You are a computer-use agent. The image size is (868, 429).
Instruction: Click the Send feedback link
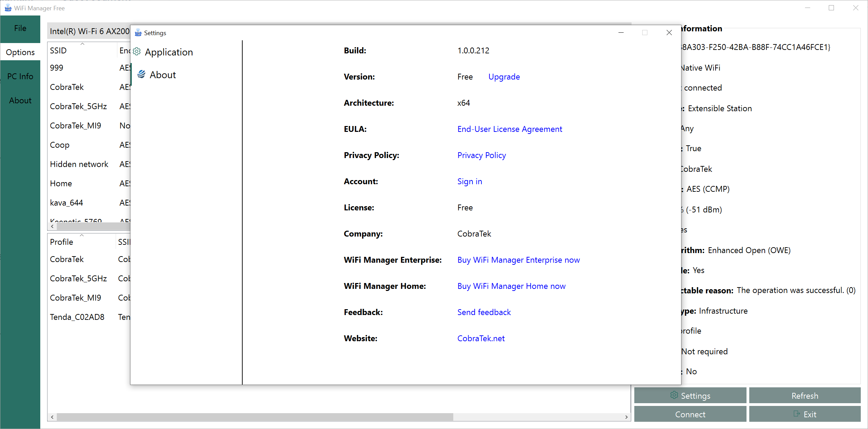[x=484, y=312]
